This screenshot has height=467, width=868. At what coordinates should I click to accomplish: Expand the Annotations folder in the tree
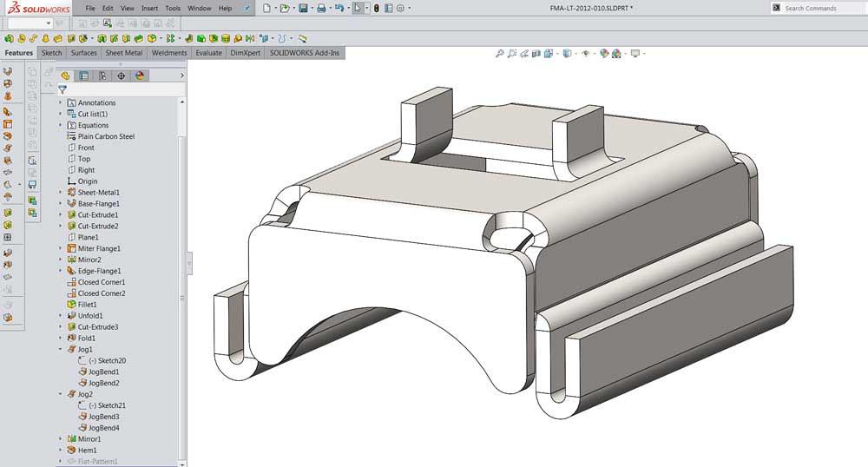click(61, 102)
